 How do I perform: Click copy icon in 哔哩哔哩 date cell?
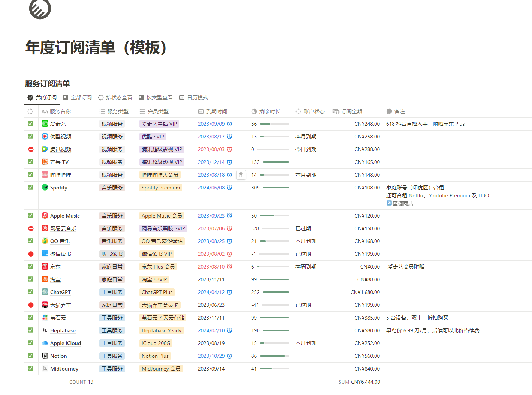[x=241, y=175]
